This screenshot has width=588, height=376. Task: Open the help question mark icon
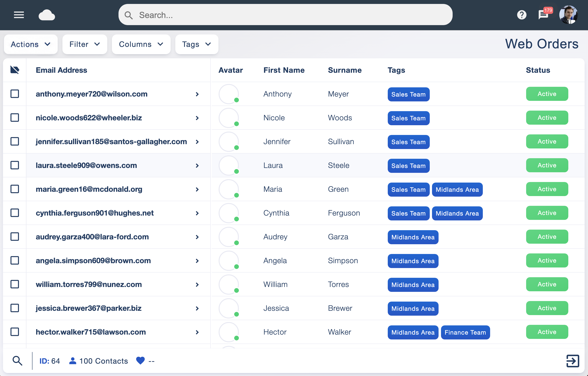[x=522, y=15]
